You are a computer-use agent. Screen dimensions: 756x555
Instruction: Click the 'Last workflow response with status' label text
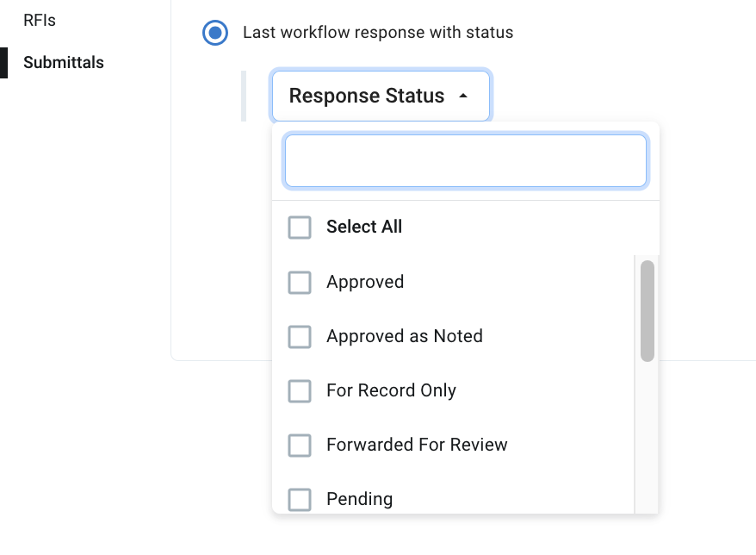tap(378, 34)
